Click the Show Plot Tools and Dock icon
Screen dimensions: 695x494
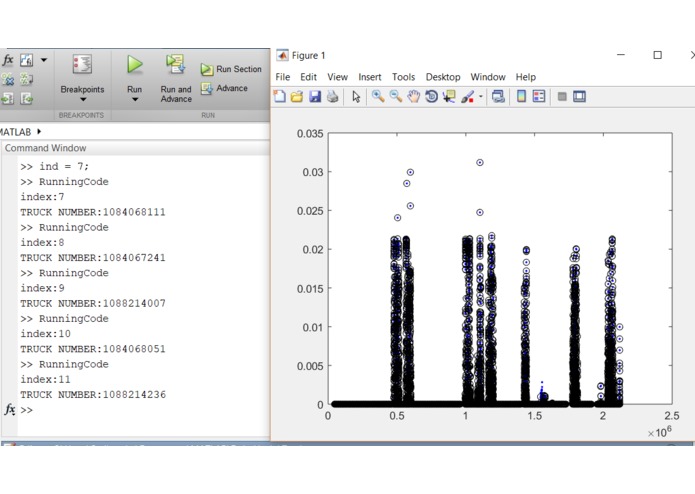tap(579, 96)
